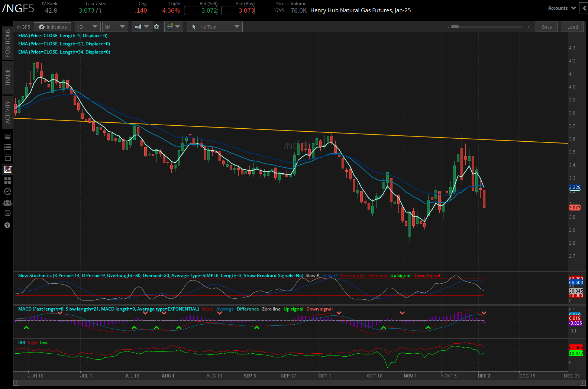This screenshot has height=389, width=588.
Task: Adjust the chart zoom slider handle
Action: pos(455,27)
